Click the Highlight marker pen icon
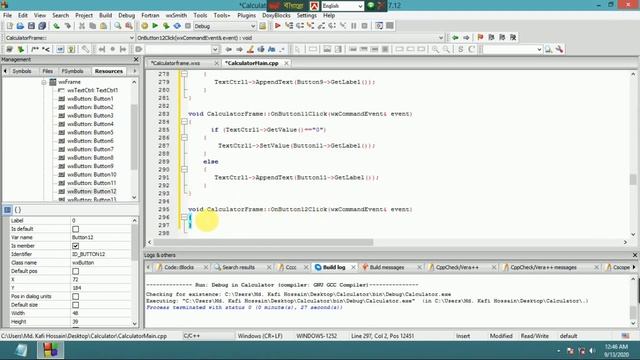 [x=250, y=49]
